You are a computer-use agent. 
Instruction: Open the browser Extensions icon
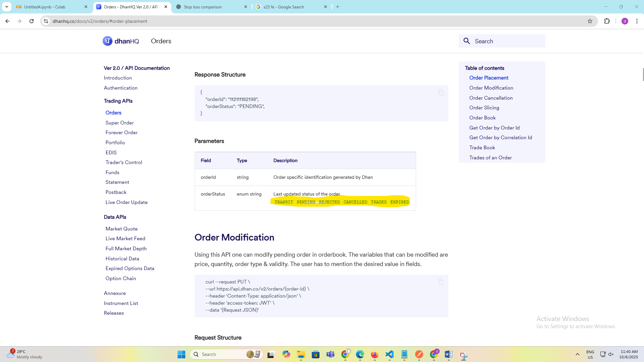(607, 21)
